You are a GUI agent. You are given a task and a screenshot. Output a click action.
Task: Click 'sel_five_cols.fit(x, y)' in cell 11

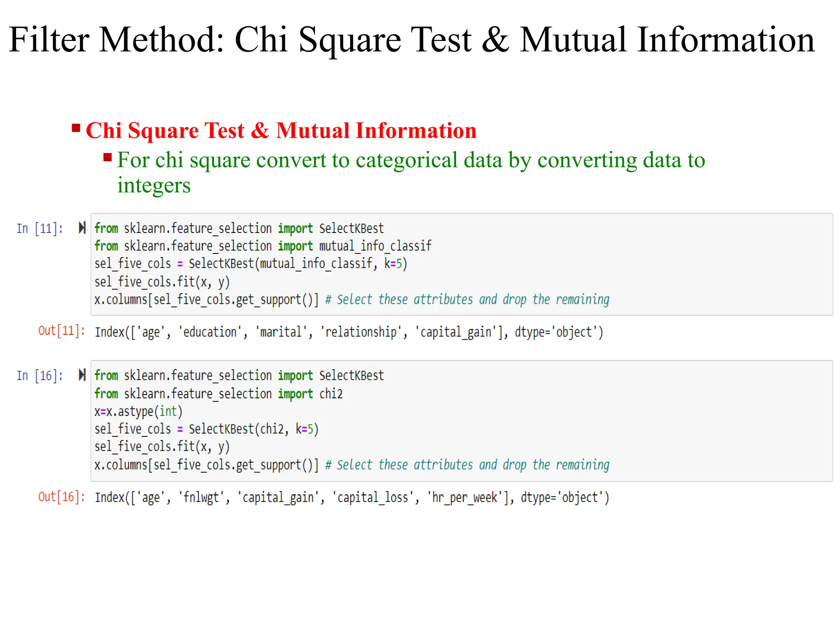162,282
